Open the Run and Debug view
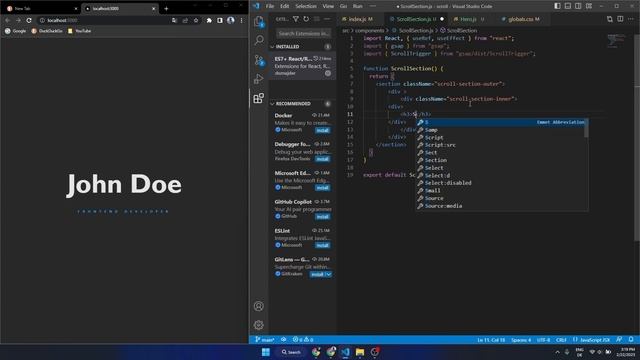This screenshot has height=360, width=640. tap(259, 79)
